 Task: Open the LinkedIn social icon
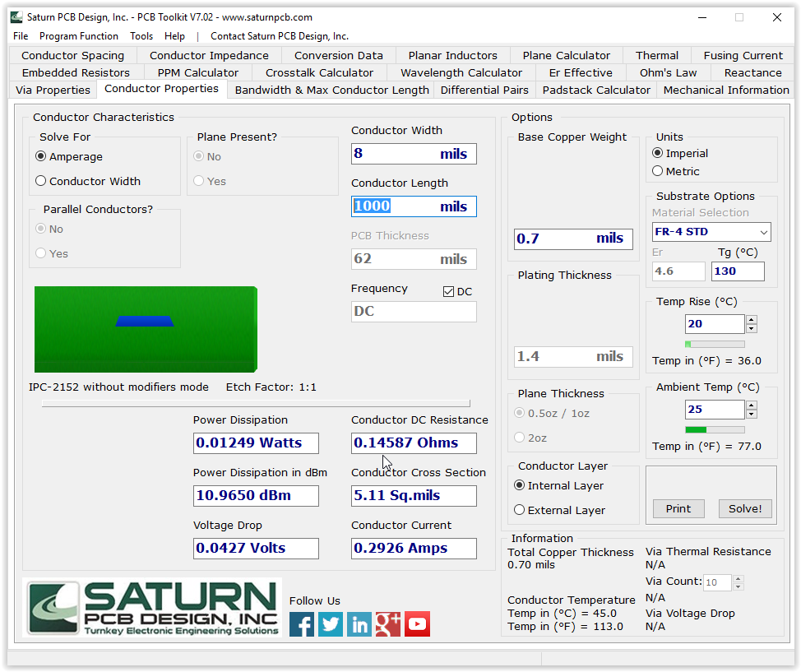click(359, 624)
